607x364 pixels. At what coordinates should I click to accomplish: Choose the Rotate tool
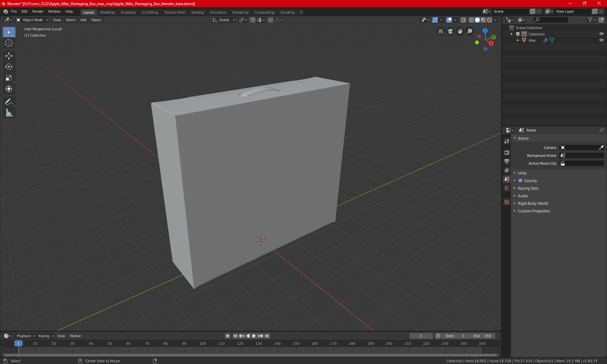9,67
